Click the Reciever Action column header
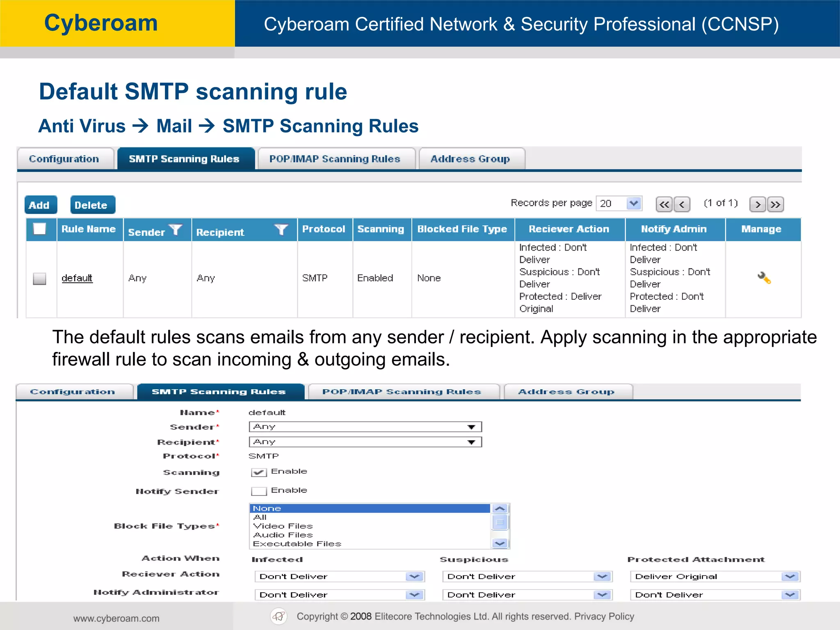This screenshot has height=630, width=840. point(569,229)
